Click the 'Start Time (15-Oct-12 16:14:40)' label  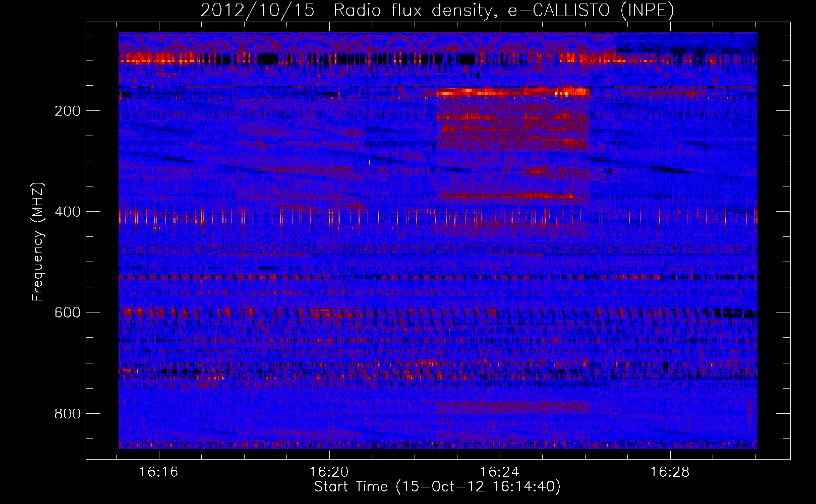click(437, 487)
